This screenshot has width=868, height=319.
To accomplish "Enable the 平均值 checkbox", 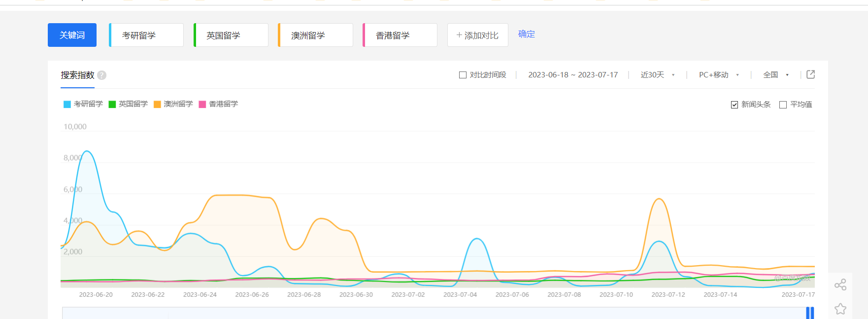I will click(783, 105).
